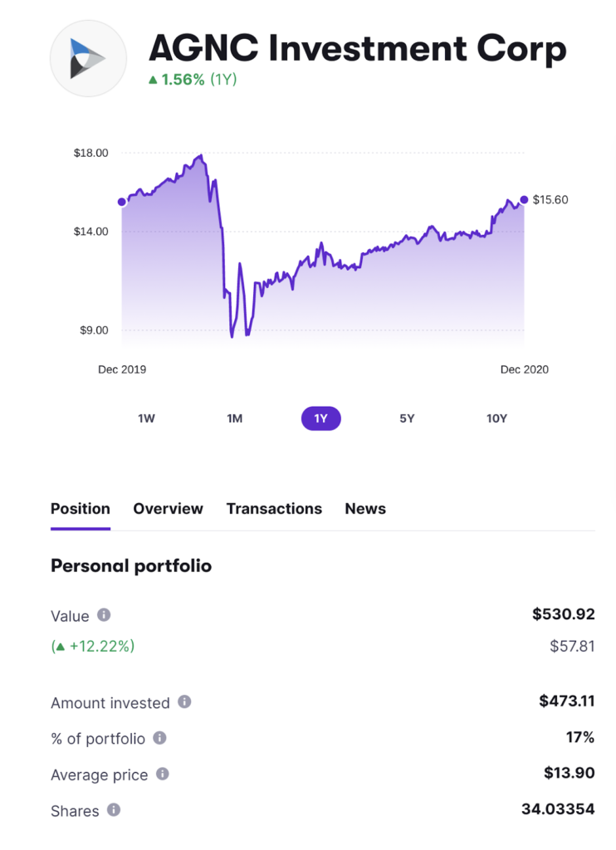Image resolution: width=616 pixels, height=850 pixels.
Task: Click the active 1Y range pill
Action: click(320, 418)
